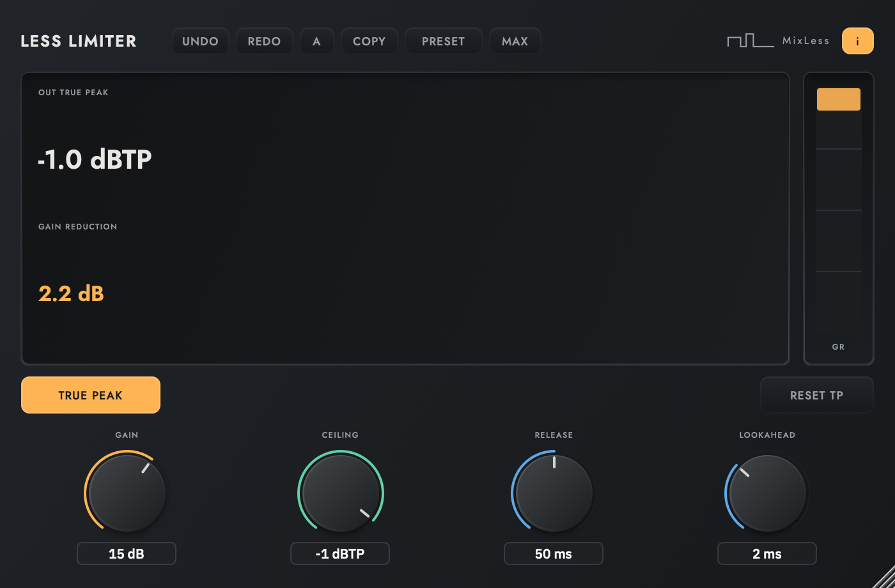Screen dimensions: 895x588
Task: Click the CEILING knob
Action: pos(341,493)
